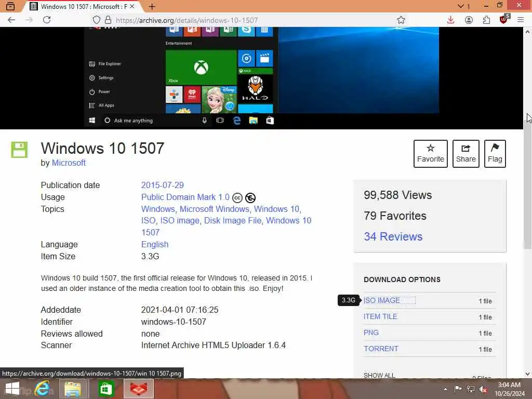Image resolution: width=532 pixels, height=399 pixels.
Task: Download the PNG file
Action: (371, 332)
